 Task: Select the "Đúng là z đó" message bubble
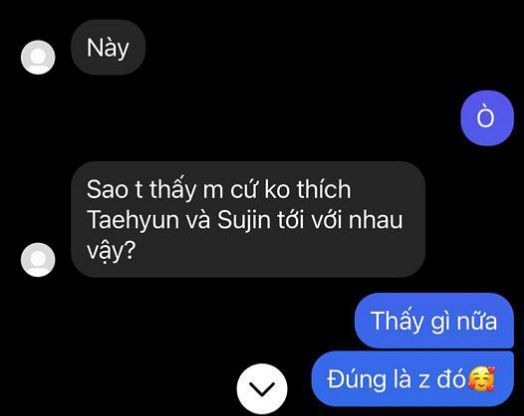tap(412, 379)
